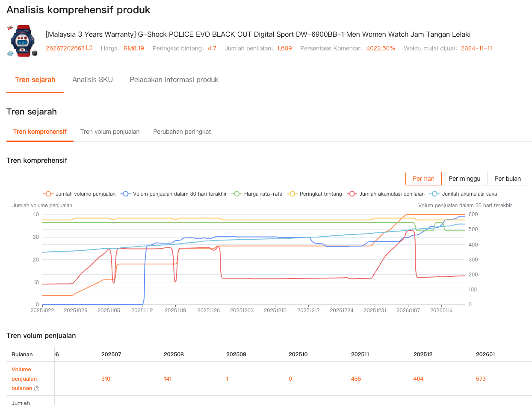Select the Tren sejarah main tab
The width and height of the screenshot is (532, 405).
35,79
